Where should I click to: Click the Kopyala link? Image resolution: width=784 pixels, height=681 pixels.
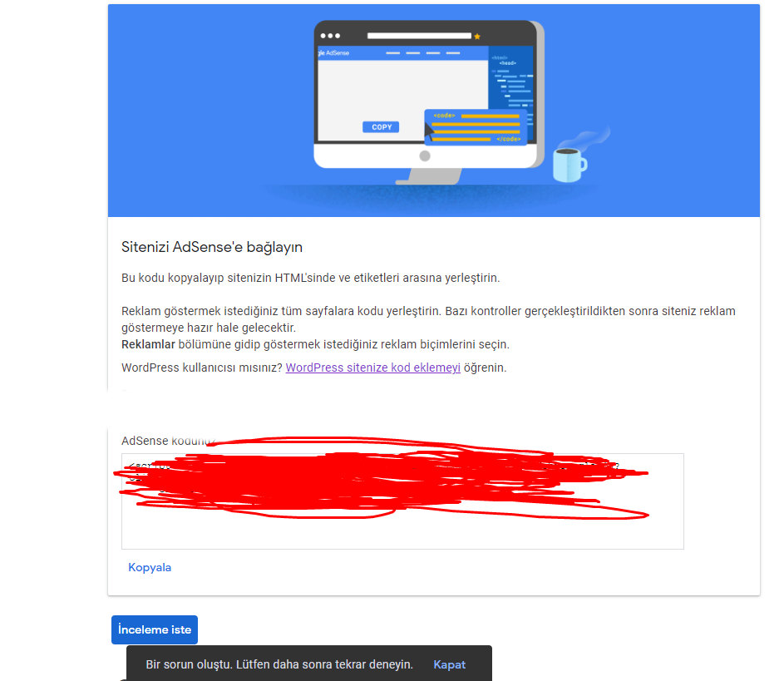click(150, 567)
